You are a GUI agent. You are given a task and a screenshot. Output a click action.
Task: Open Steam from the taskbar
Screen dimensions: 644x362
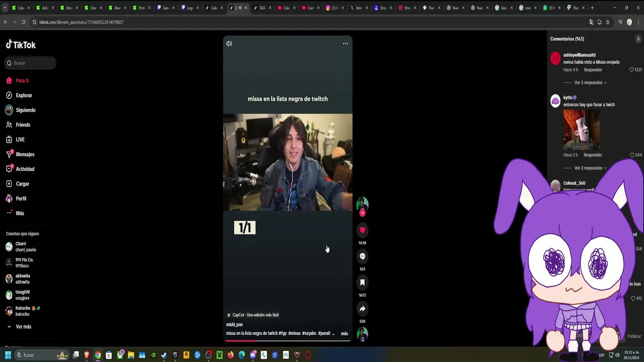pos(164,355)
